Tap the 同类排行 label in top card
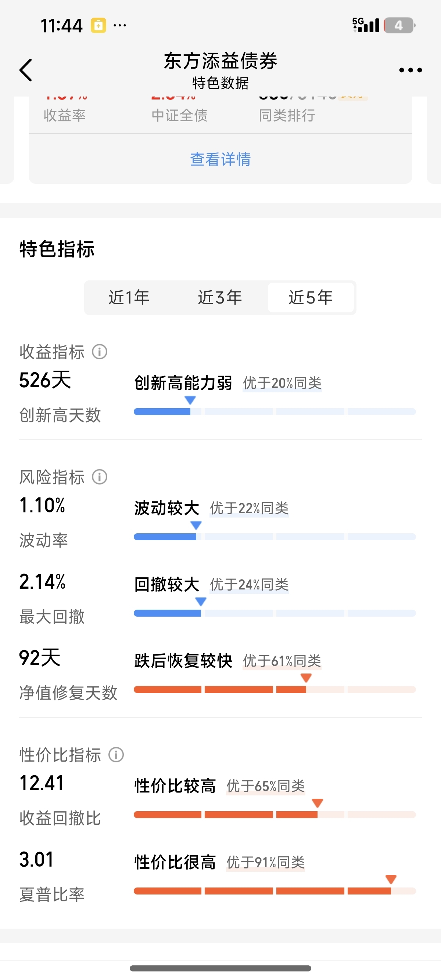 287,115
